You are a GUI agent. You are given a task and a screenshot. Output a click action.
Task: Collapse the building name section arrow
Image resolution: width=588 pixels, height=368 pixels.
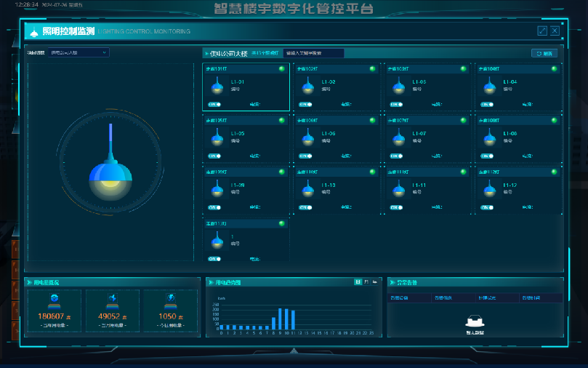[x=206, y=53]
